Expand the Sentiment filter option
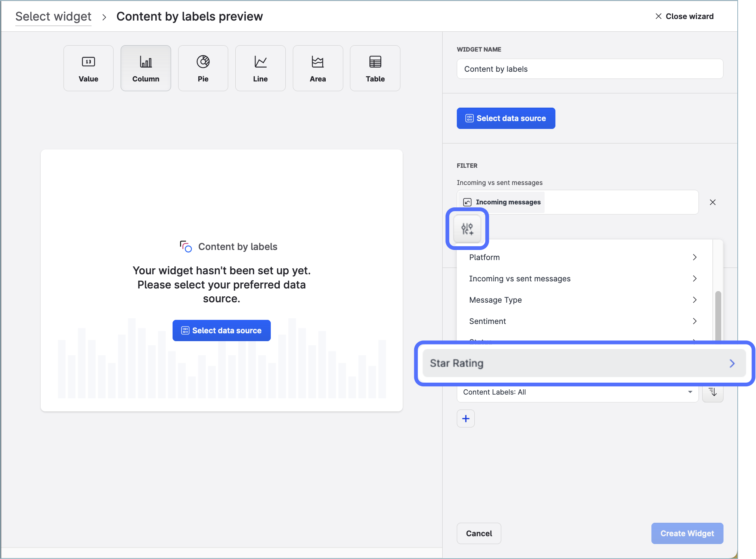756x559 pixels. coord(582,321)
